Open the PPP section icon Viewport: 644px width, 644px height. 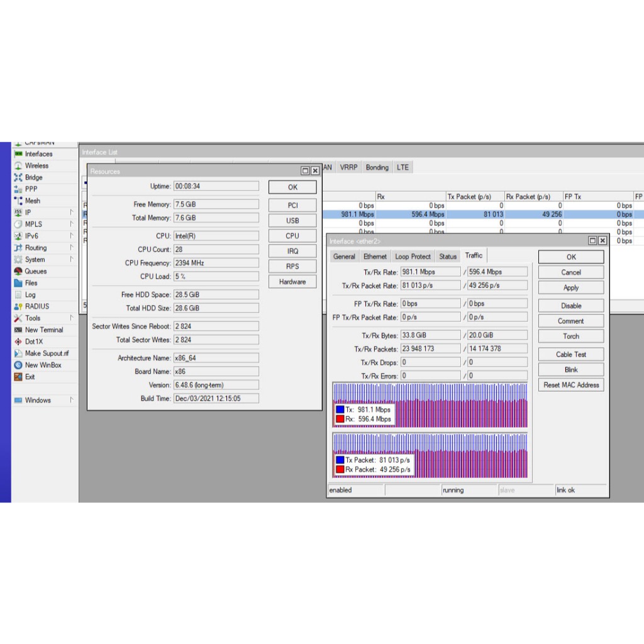tap(19, 189)
